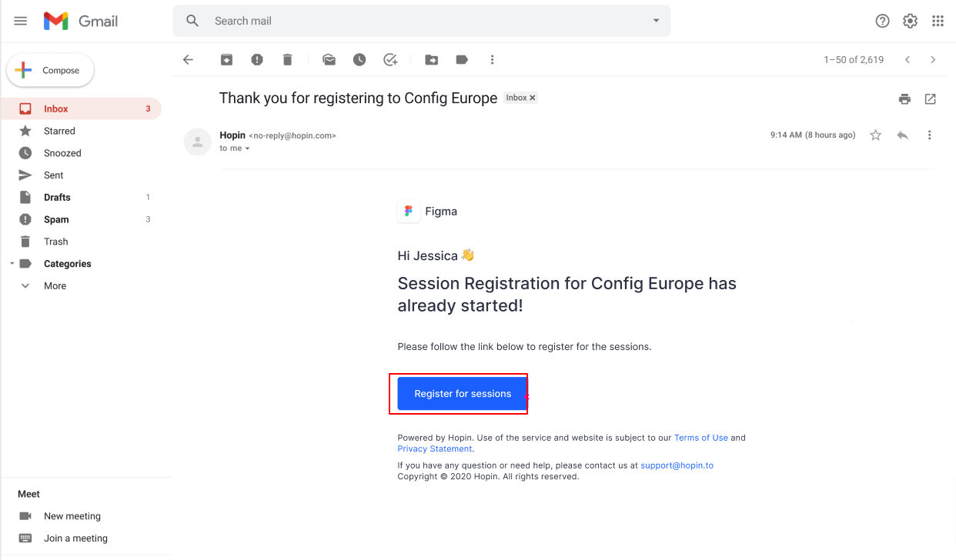The image size is (956, 560).
Task: Delete the email with the trash icon
Action: click(x=287, y=59)
